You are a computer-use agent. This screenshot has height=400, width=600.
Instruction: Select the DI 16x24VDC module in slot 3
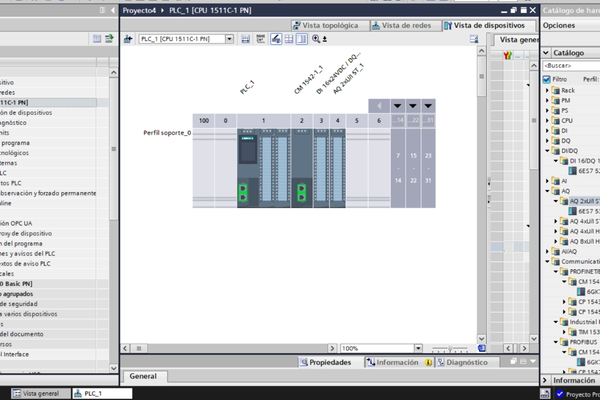[x=321, y=169]
